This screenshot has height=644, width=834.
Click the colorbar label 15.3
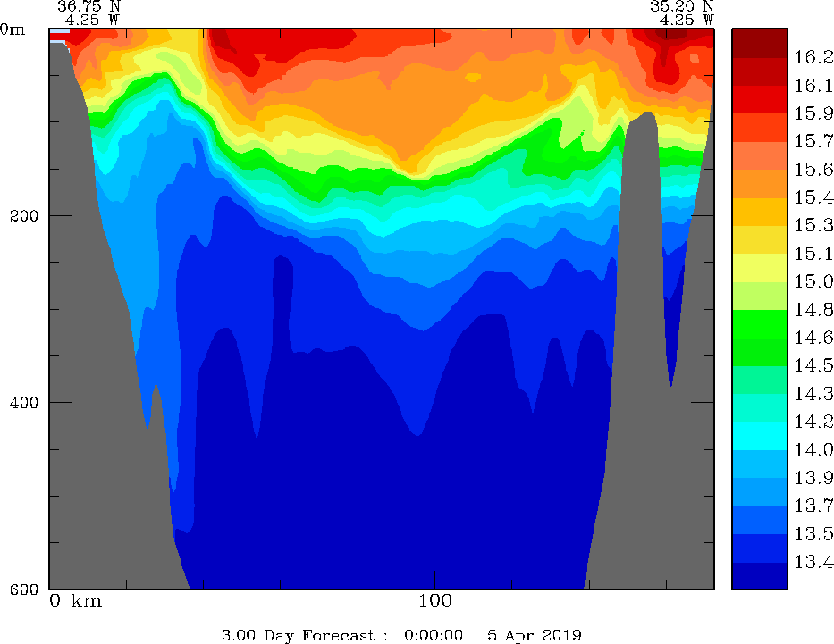pos(813,225)
